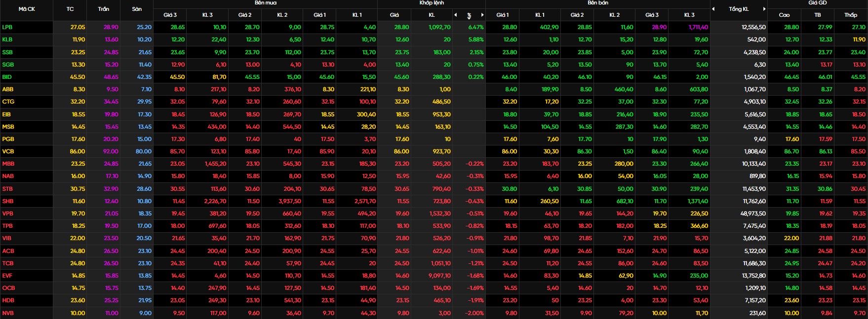This screenshot has height=319, width=868.
Task: Click the TB average price header
Action: [818, 15]
